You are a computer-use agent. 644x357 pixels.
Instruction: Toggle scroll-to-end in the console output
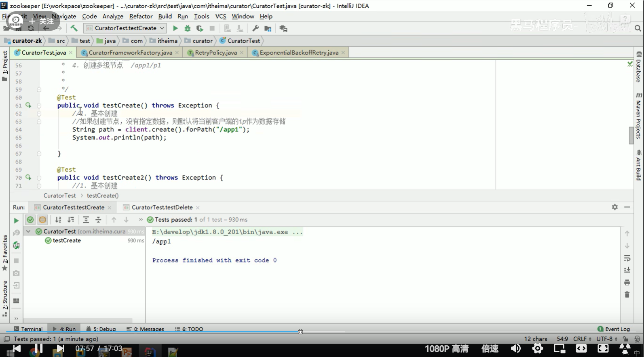click(627, 270)
